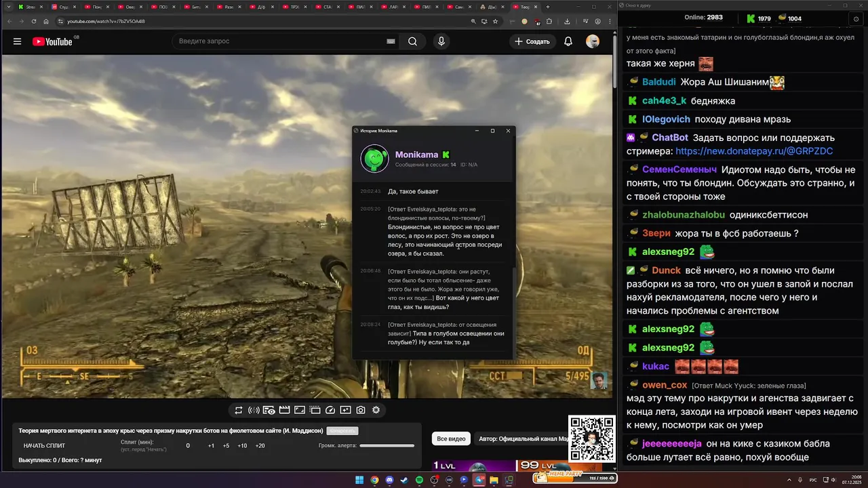Click the loop icon in the player toolbar

[239, 410]
